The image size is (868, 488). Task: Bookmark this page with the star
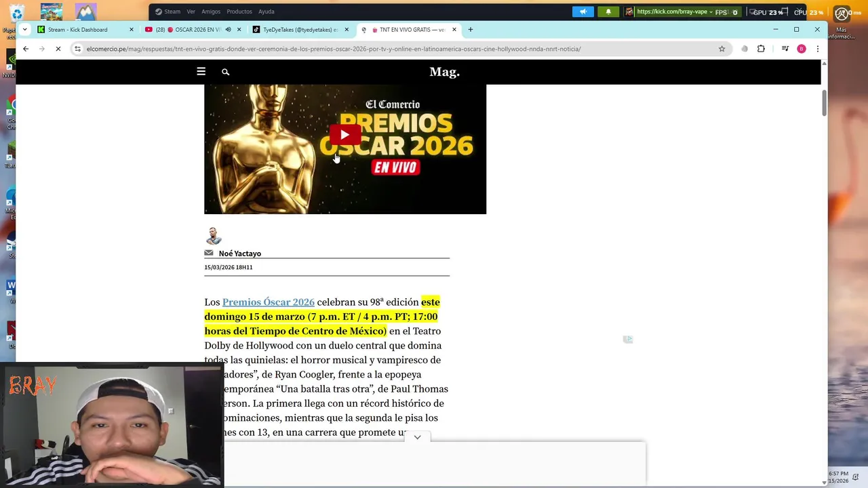click(x=722, y=49)
